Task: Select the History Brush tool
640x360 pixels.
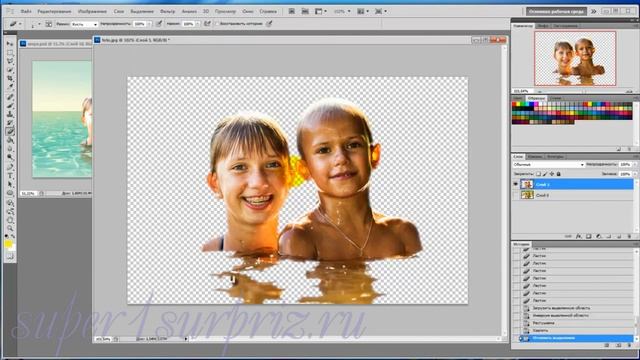Action: coord(10,123)
